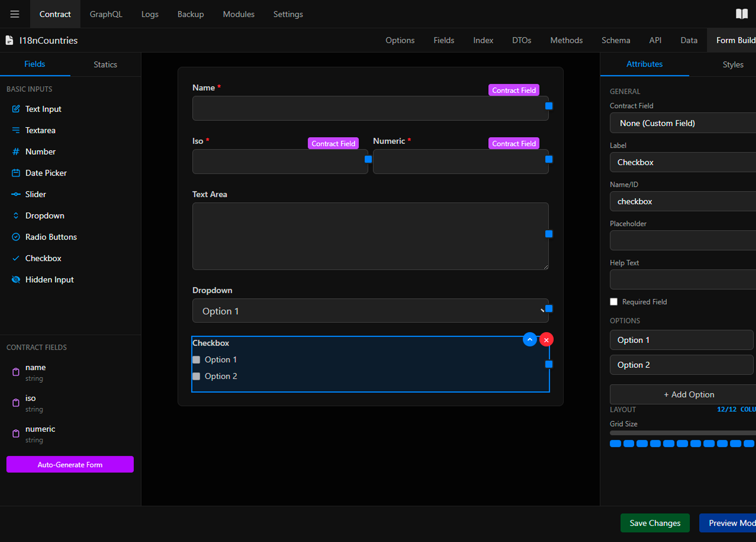Delete the Checkbox field with red X
756x542 pixels.
[x=546, y=340]
